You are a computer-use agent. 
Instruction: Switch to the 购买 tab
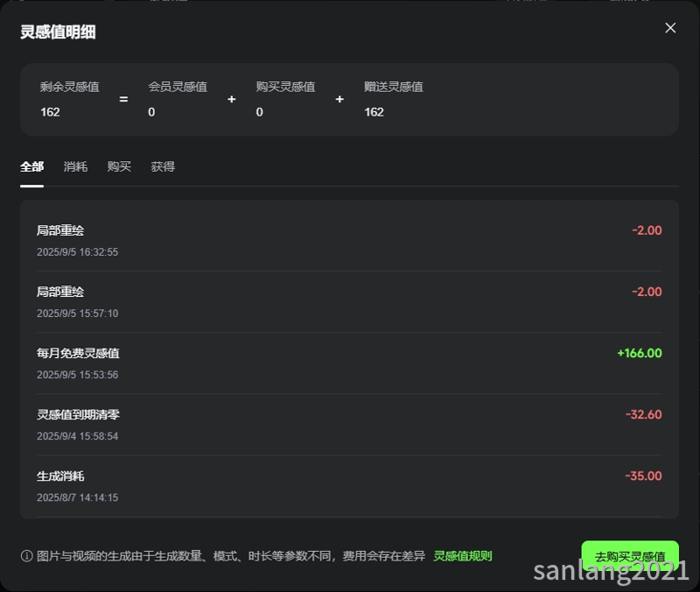coord(119,166)
